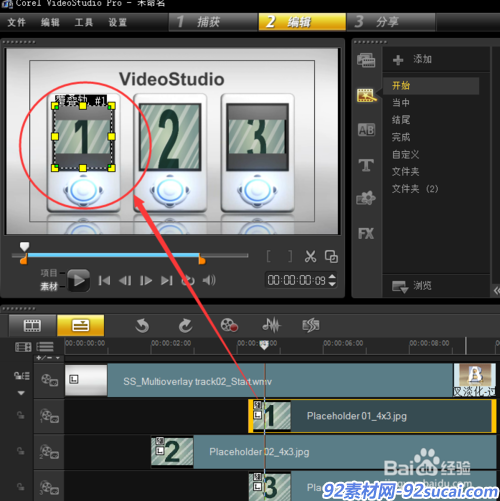Click the 浏览 browse button
This screenshot has width=500, height=501.
412,286
